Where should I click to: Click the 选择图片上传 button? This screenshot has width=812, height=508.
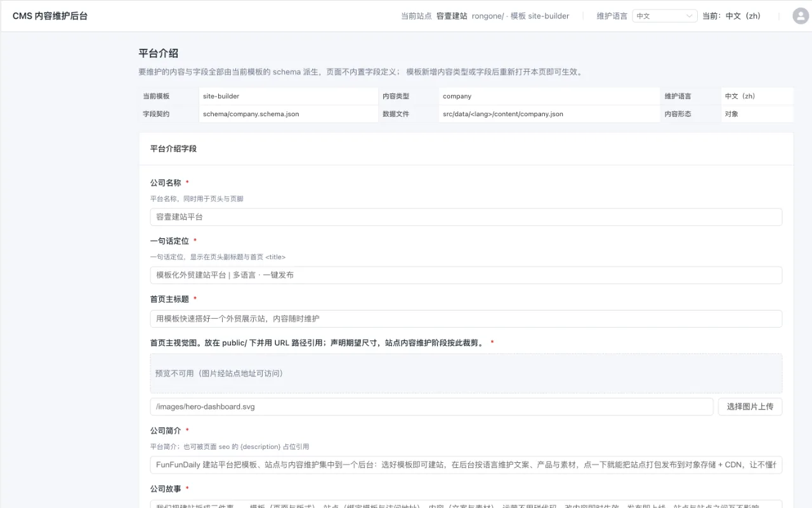(x=750, y=406)
